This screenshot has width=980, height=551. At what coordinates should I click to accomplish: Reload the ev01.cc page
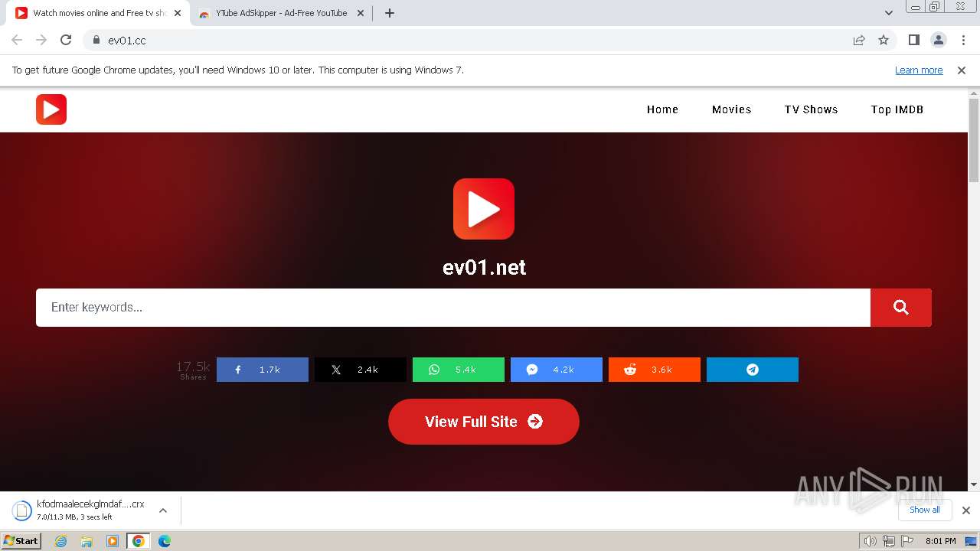[x=66, y=40]
